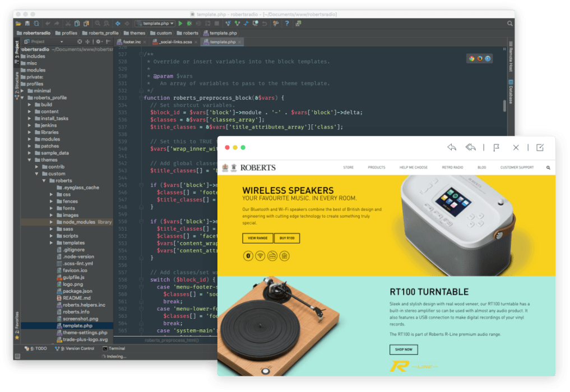
Task: Click the blue VCS update arrow icon
Action: click(228, 24)
